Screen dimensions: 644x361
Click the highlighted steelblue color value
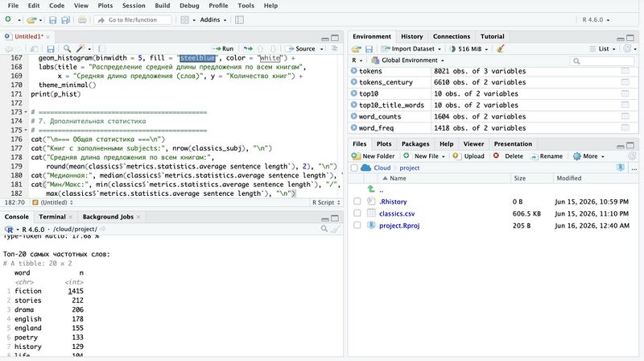pos(197,58)
